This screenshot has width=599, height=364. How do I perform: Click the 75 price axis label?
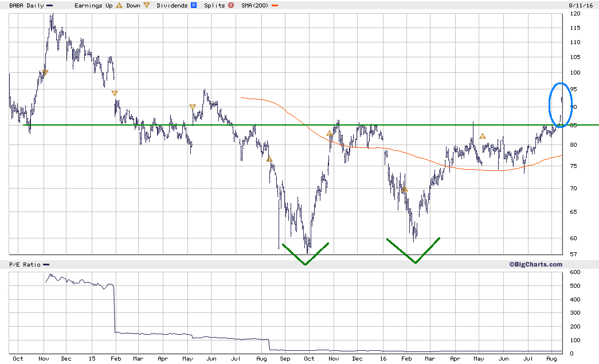coord(573,166)
